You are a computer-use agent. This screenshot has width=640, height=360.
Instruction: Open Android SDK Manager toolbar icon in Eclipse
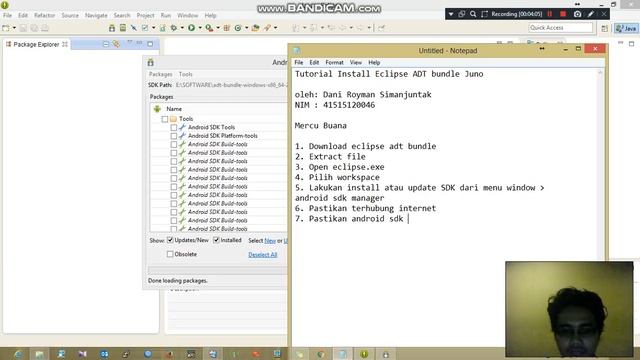tap(112, 28)
